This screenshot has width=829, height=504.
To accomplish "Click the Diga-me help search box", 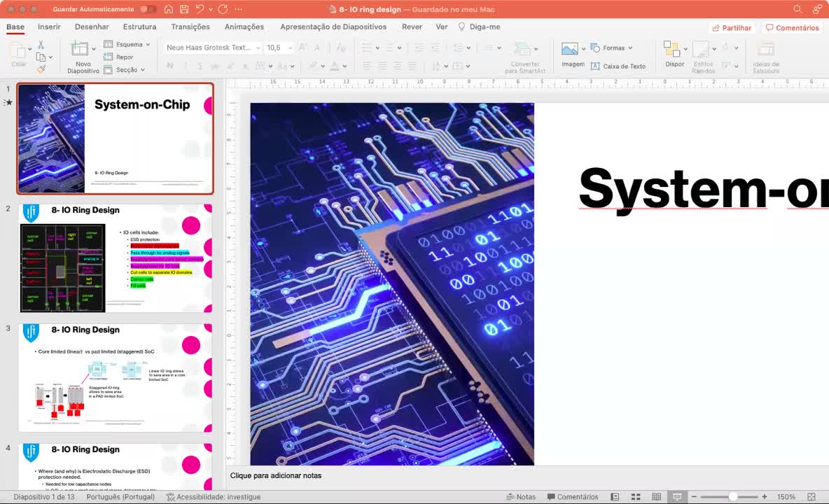I will [479, 27].
